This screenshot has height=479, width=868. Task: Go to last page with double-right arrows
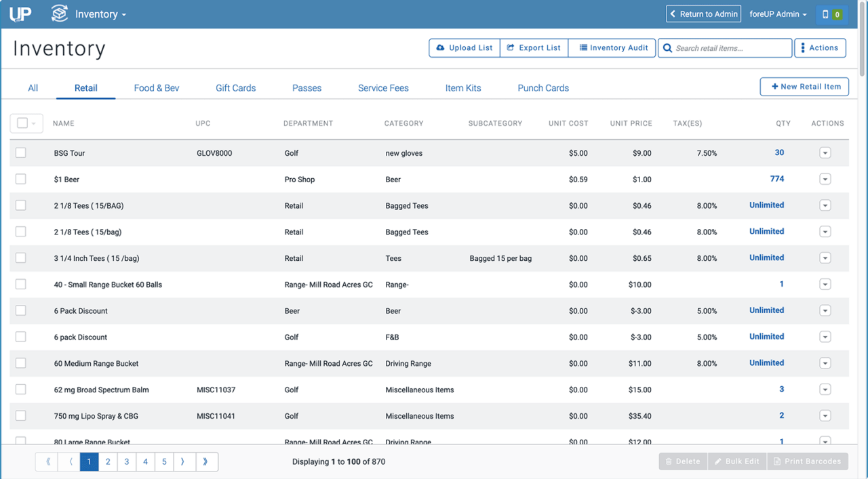pos(205,462)
